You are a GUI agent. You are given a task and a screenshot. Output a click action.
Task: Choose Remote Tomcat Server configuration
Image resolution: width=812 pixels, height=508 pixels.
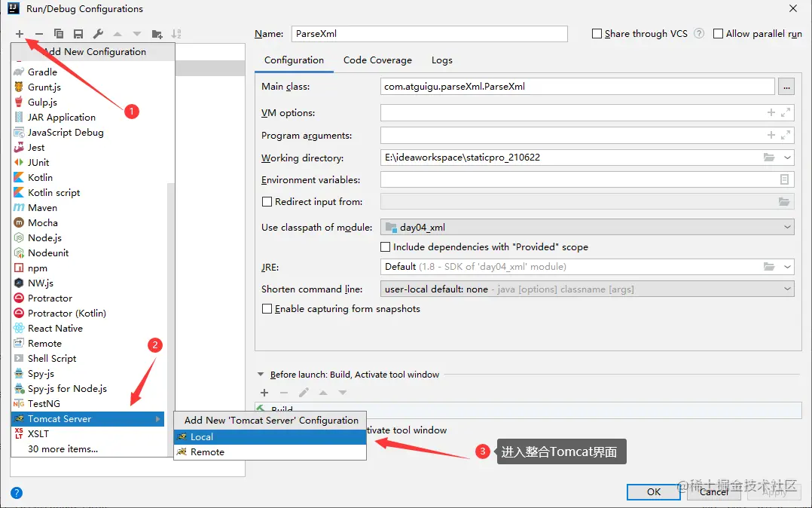(x=270, y=452)
